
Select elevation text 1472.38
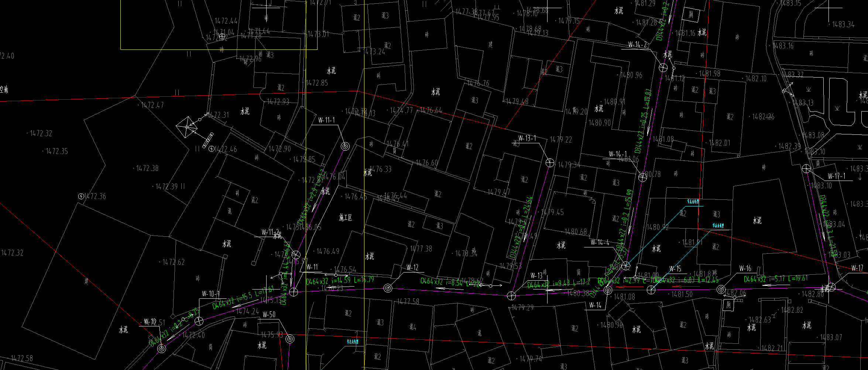147,168
